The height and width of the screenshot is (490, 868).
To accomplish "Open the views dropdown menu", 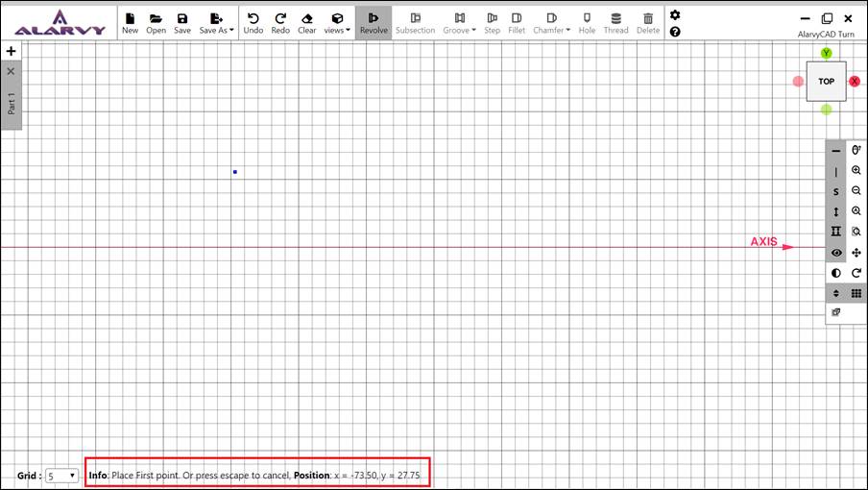I will click(337, 23).
